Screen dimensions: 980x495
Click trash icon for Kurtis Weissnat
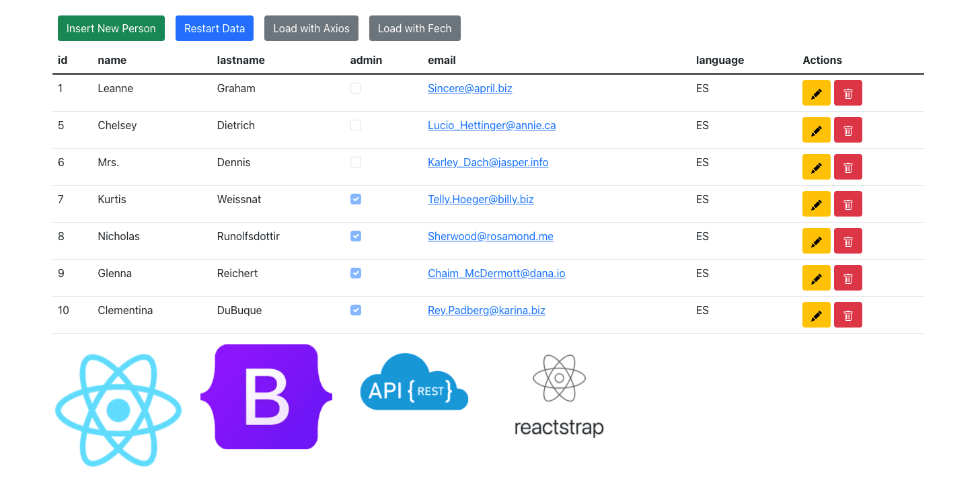pos(847,204)
